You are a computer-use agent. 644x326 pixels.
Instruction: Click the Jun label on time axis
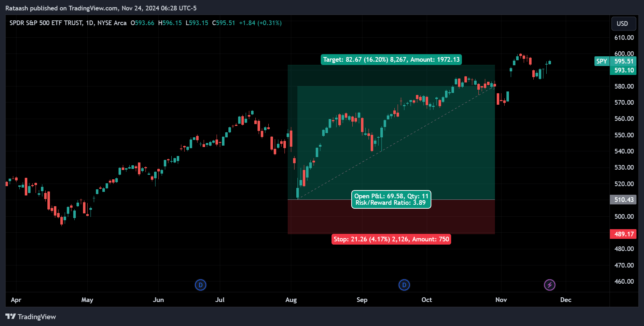click(x=158, y=300)
